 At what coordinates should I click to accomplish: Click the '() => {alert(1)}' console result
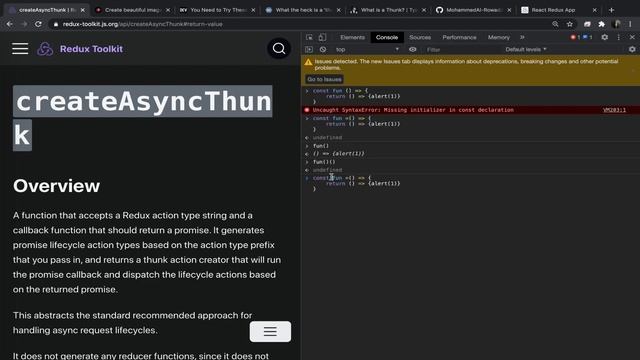pos(338,154)
